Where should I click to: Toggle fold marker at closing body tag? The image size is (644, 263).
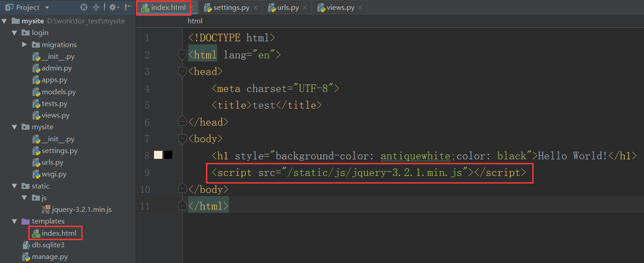tap(182, 189)
